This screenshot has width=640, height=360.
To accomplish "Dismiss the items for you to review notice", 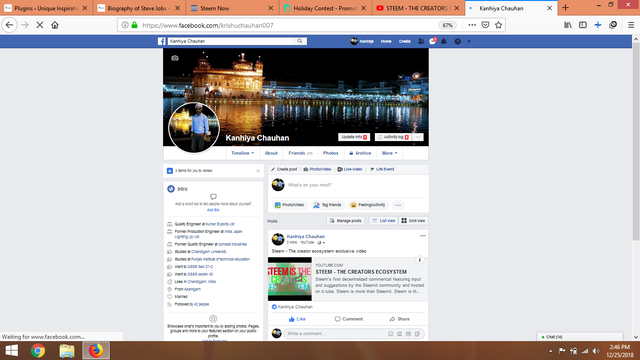I will [258, 171].
